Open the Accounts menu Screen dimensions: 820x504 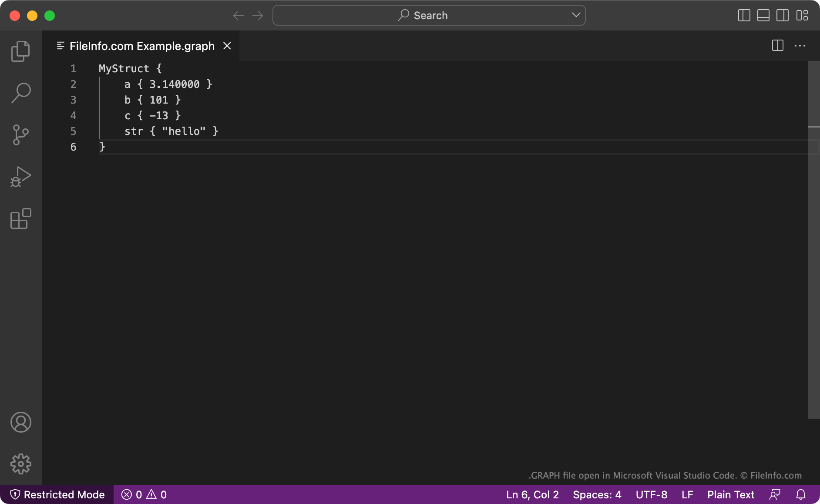pos(20,422)
